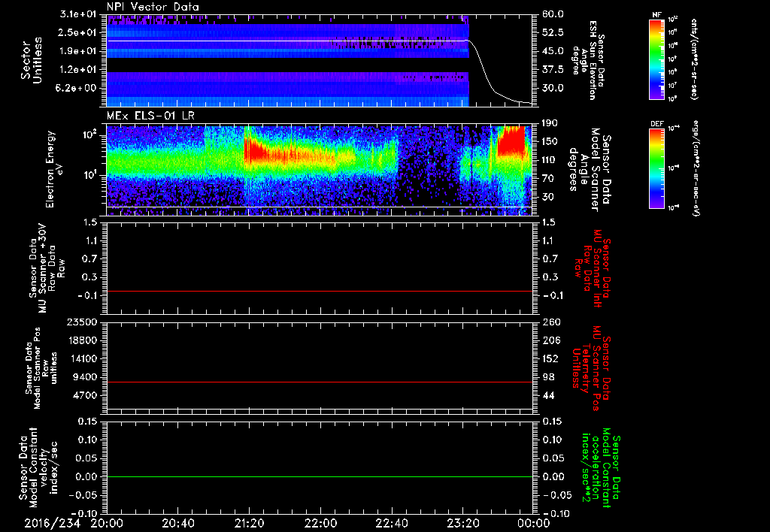770x532 pixels.
Task: Click the red electron burst at 21:20
Action: tap(256, 150)
